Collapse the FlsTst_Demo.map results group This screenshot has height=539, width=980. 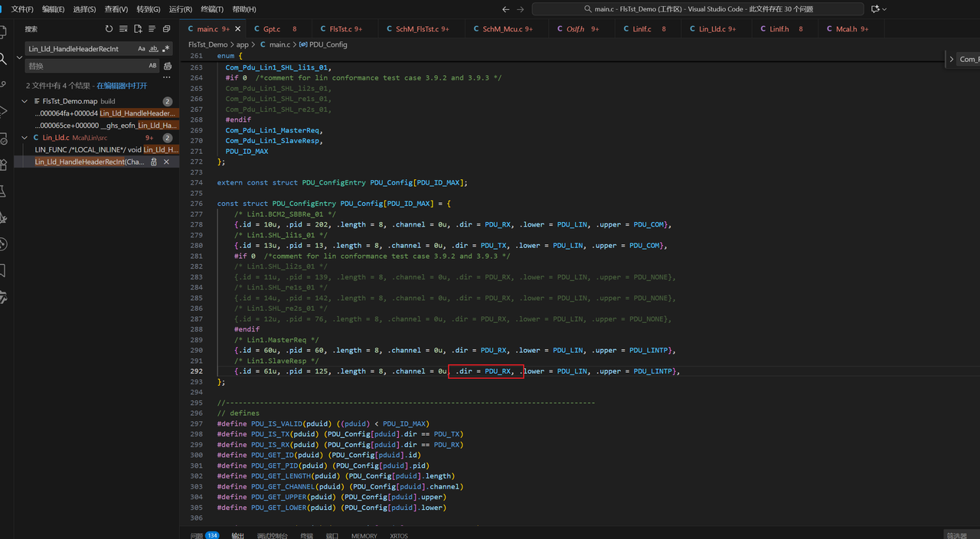point(25,101)
